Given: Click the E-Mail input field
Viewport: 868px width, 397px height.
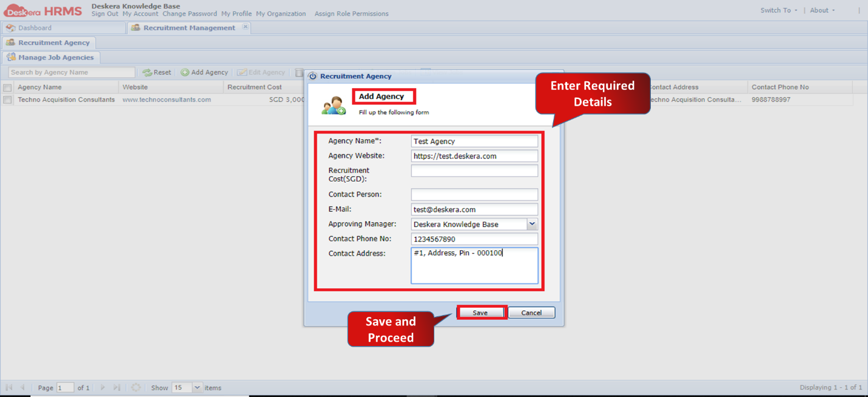Looking at the screenshot, I should [x=474, y=209].
